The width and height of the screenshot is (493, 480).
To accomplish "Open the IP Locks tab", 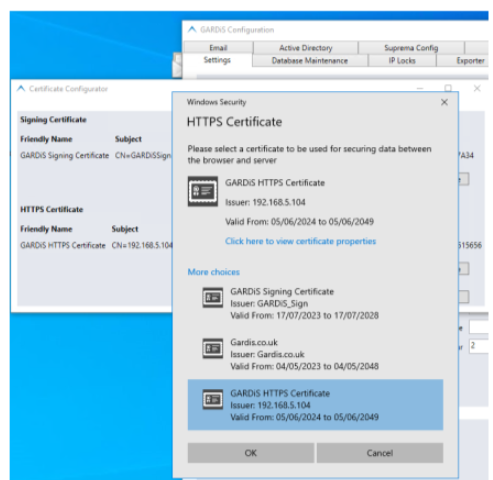I will (402, 61).
